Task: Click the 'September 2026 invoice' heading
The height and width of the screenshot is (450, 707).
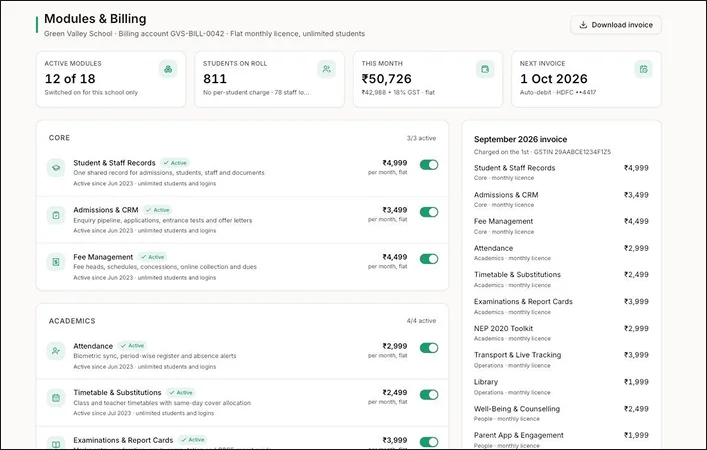Action: [520, 139]
